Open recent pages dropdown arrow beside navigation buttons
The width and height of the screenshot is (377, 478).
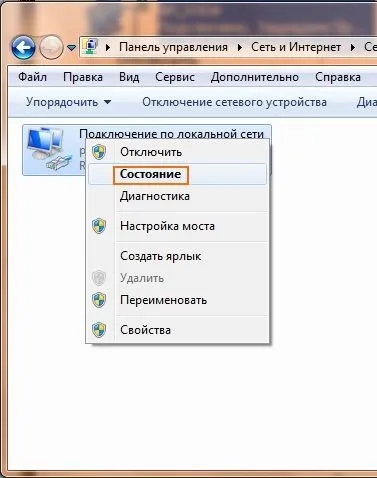[71, 48]
